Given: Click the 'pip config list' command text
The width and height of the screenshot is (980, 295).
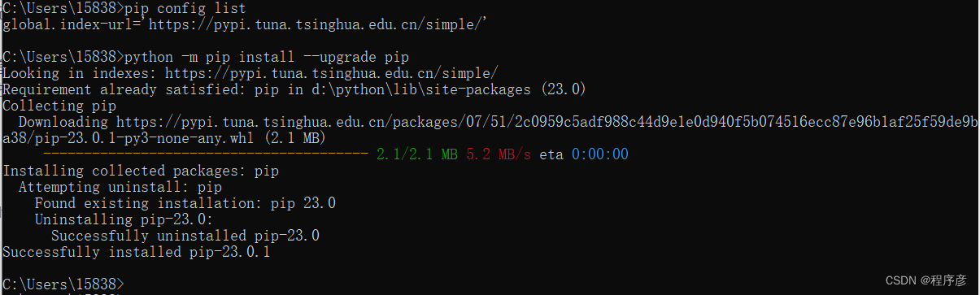Looking at the screenshot, I should pos(185,8).
